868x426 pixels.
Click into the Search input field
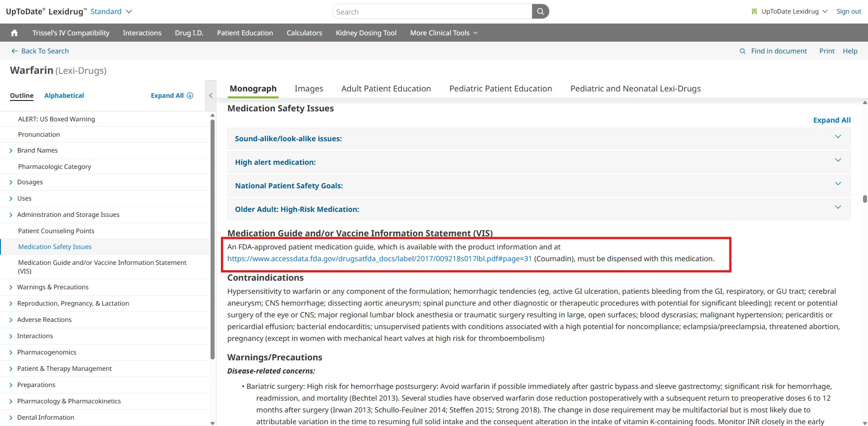[432, 12]
